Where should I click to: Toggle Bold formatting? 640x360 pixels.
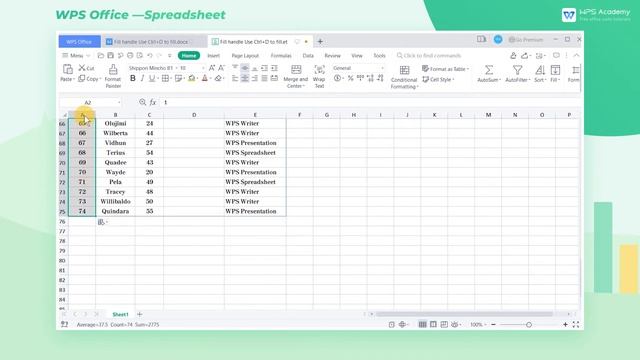[133, 78]
